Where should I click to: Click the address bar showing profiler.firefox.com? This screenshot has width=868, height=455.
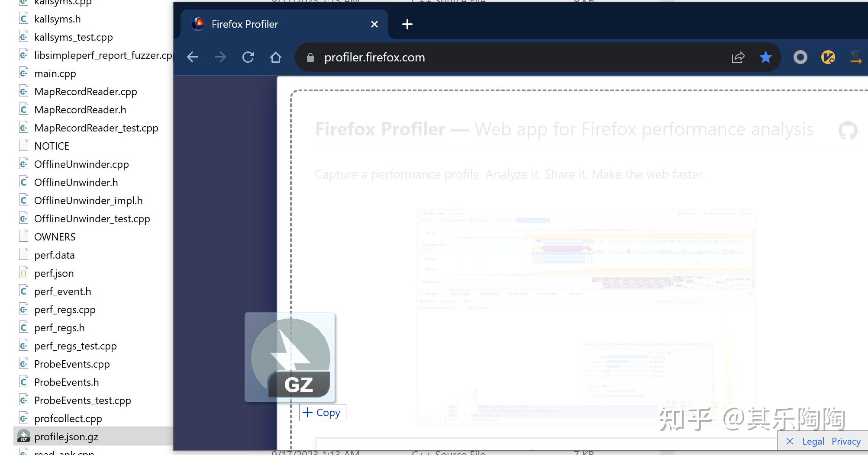click(374, 57)
